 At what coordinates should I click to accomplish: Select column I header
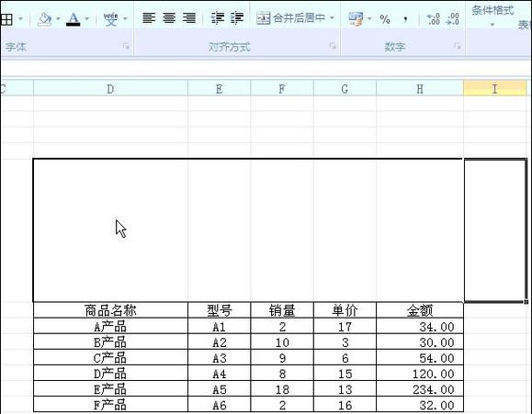(x=494, y=89)
